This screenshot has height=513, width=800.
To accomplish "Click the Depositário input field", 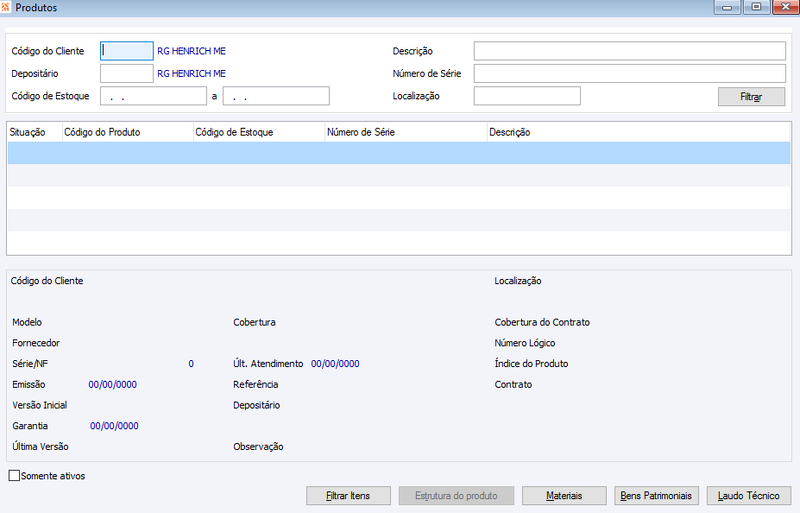I will [x=127, y=74].
